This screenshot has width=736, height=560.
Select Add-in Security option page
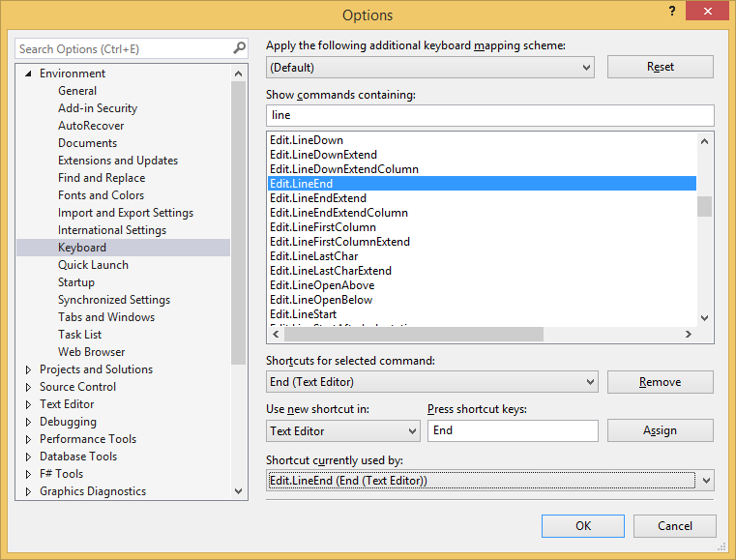pos(98,108)
